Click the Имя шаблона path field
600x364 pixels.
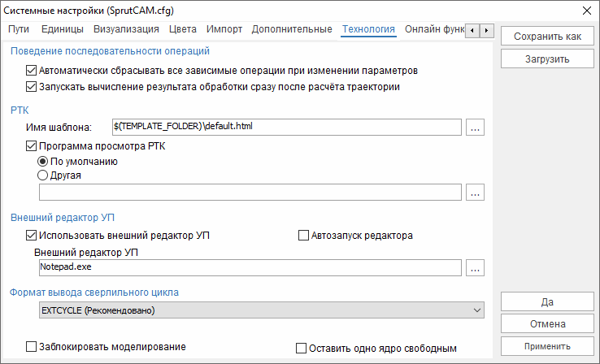[x=287, y=127]
